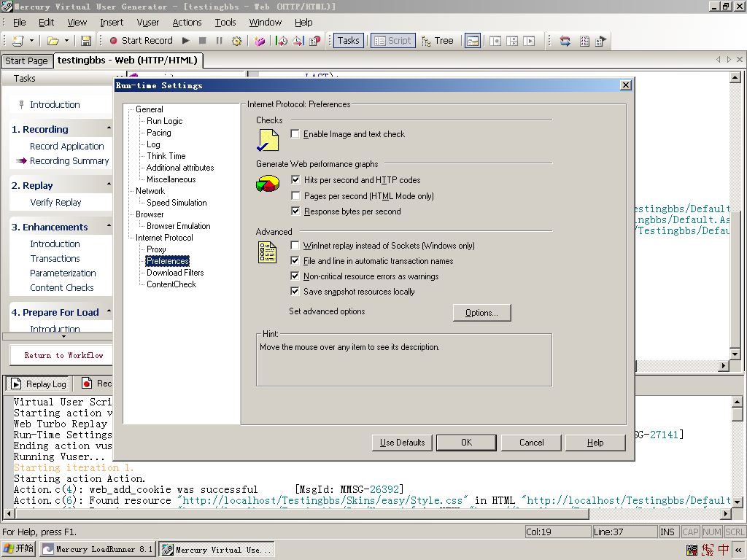
Task: Open dropdown arrow next to open folder icon
Action: click(66, 41)
